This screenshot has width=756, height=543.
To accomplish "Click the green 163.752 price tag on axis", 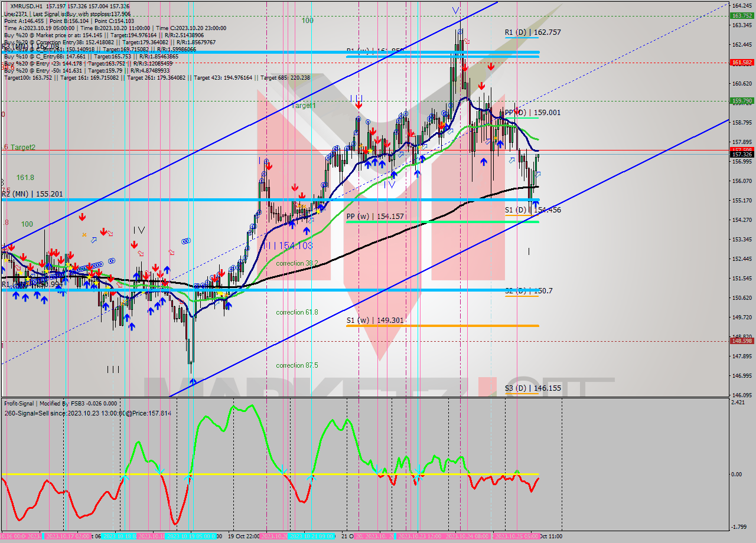I will click(x=741, y=16).
